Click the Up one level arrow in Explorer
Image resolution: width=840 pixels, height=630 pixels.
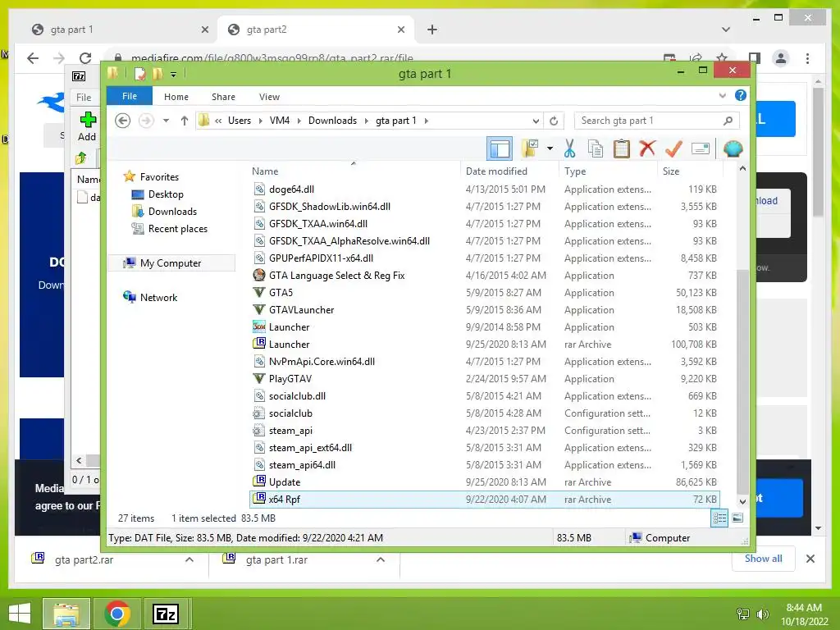click(185, 121)
